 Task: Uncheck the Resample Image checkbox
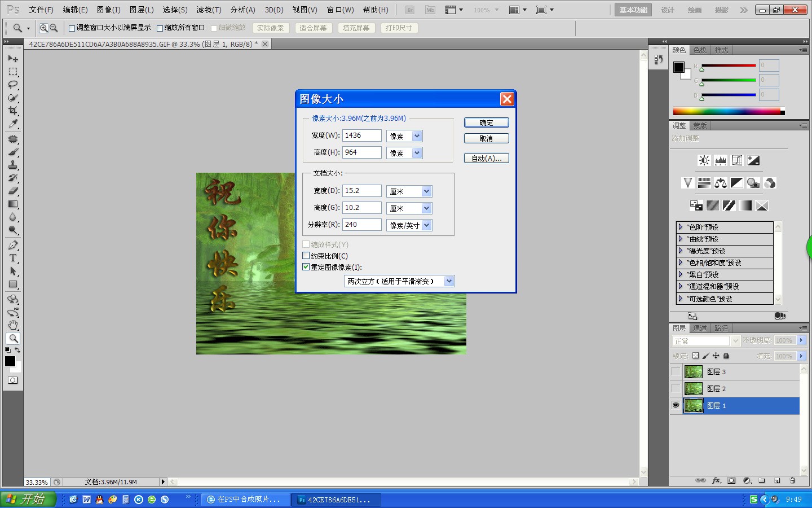click(x=306, y=267)
